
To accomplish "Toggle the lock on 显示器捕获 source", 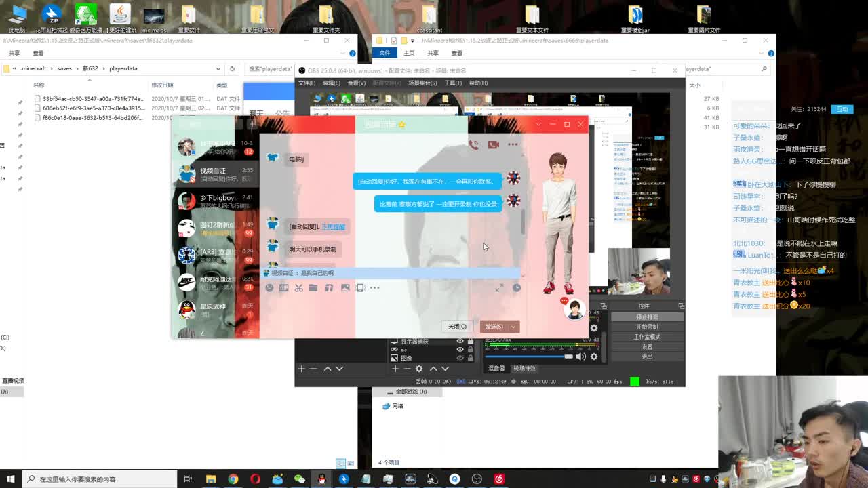I will tap(471, 341).
